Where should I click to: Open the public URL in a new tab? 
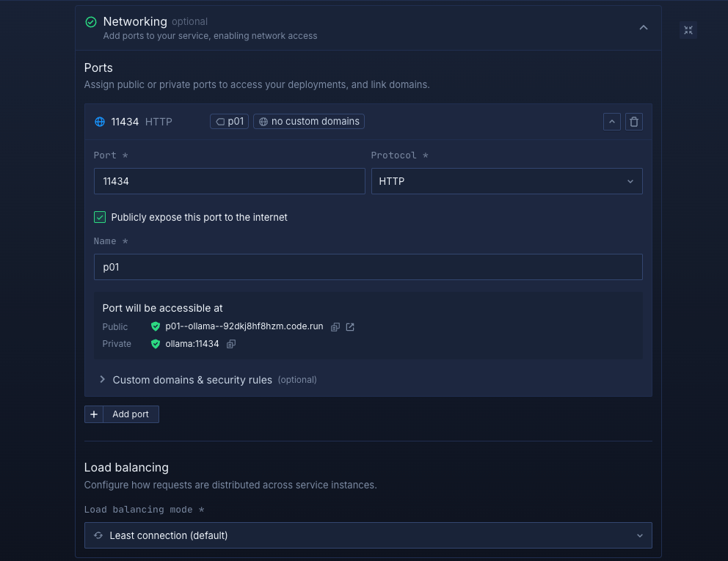[350, 327]
